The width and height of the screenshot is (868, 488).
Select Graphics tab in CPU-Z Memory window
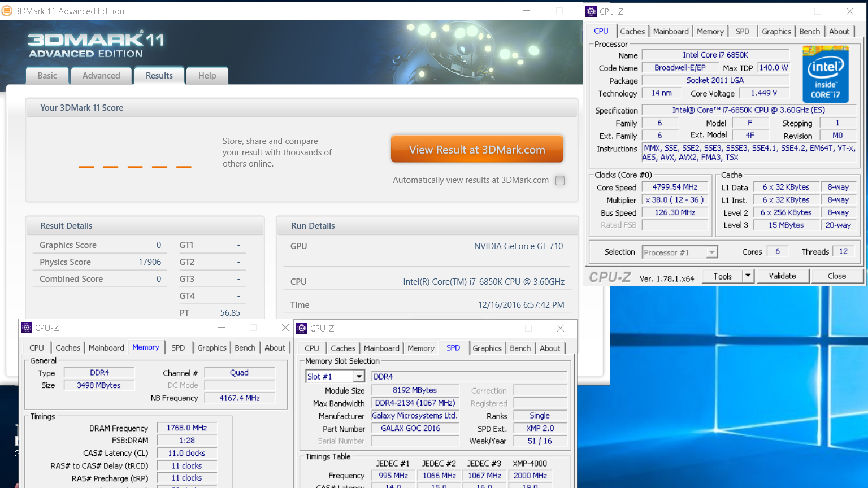click(212, 348)
